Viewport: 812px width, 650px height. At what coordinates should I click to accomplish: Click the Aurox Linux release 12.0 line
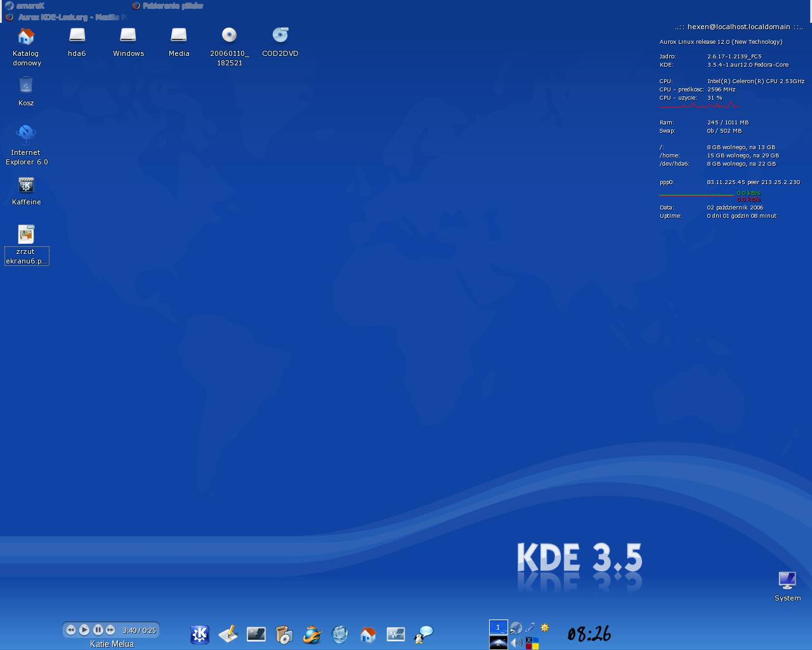click(x=721, y=42)
